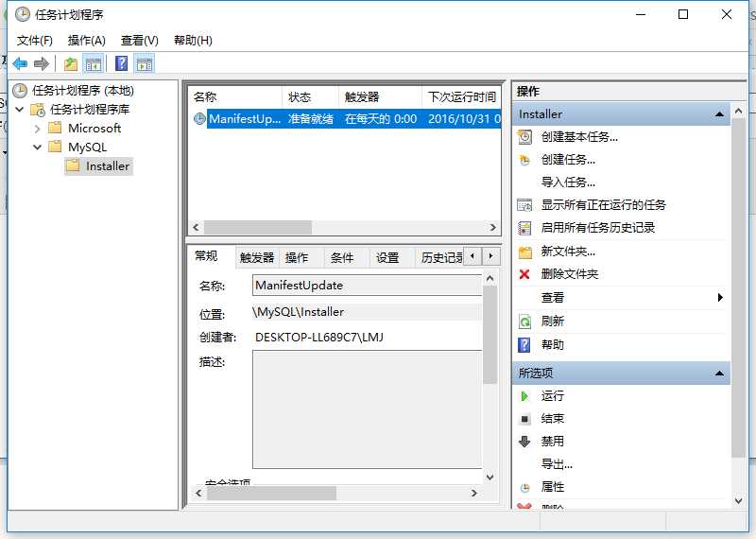Screen dimensions: 756x539
Task: Click the New Folder (新文件夹) icon
Action: click(x=524, y=252)
